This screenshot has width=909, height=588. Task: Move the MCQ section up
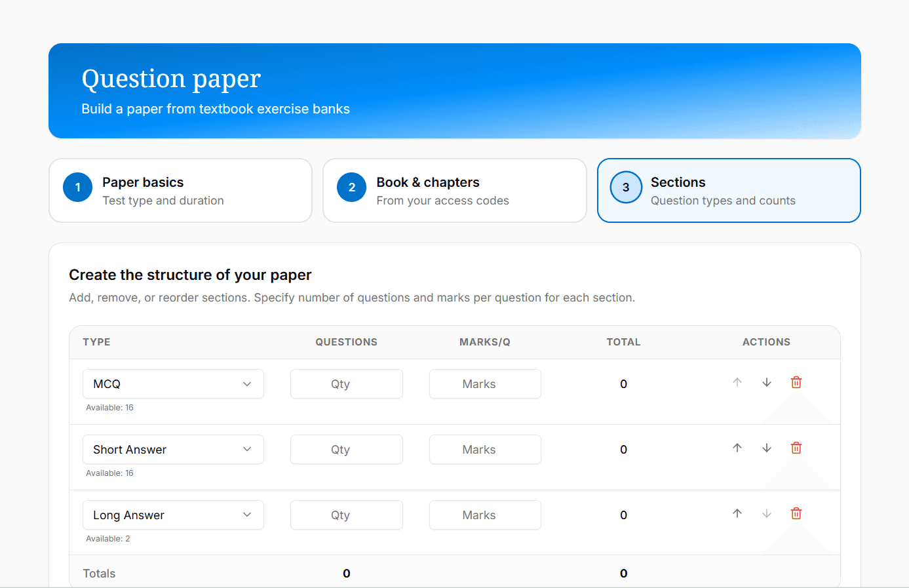(737, 382)
